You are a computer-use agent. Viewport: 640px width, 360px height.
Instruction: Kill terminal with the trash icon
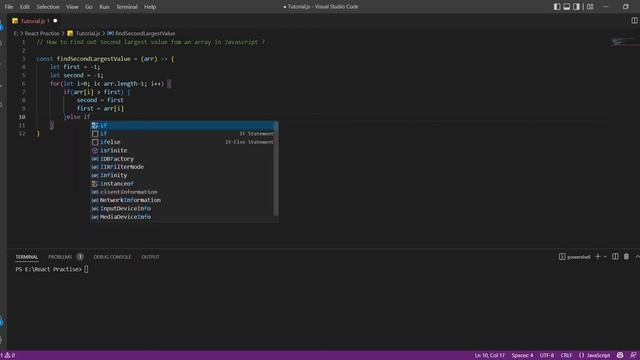point(626,257)
